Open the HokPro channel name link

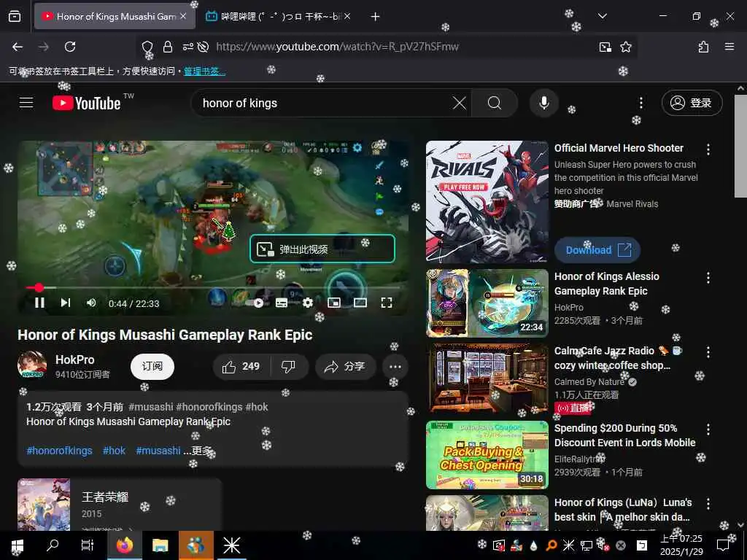coord(75,360)
